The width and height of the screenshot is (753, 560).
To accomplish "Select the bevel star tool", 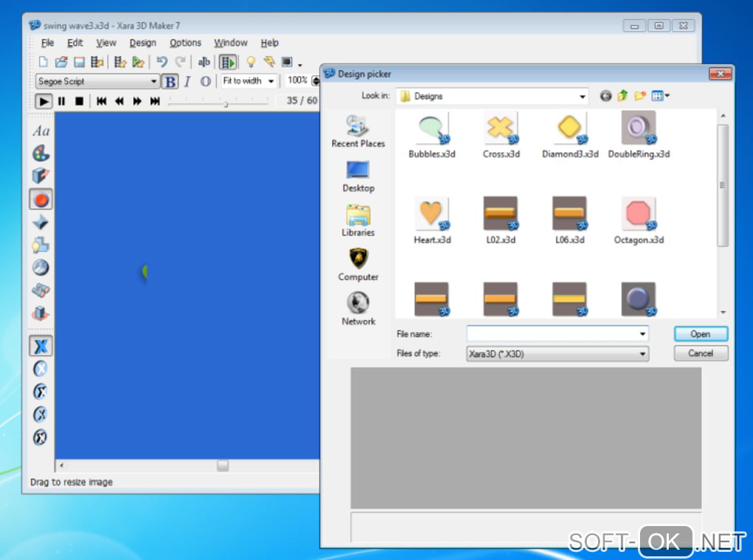I will (41, 222).
